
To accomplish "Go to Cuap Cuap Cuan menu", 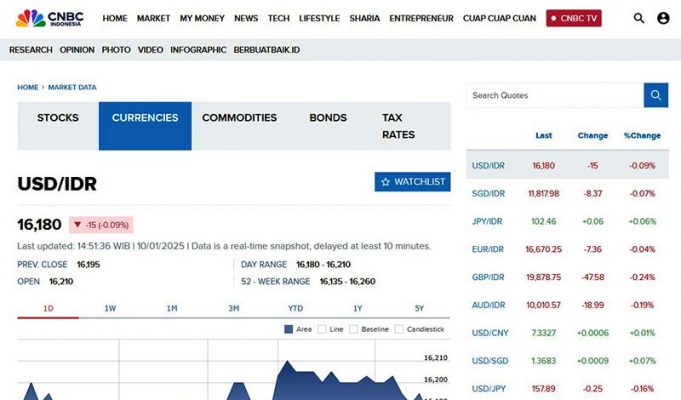I will pyautogui.click(x=499, y=18).
